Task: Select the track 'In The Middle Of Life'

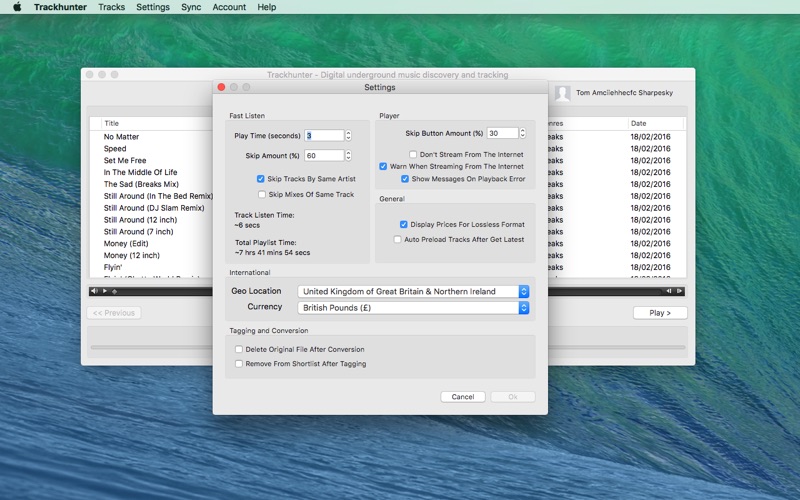Action: (140, 172)
